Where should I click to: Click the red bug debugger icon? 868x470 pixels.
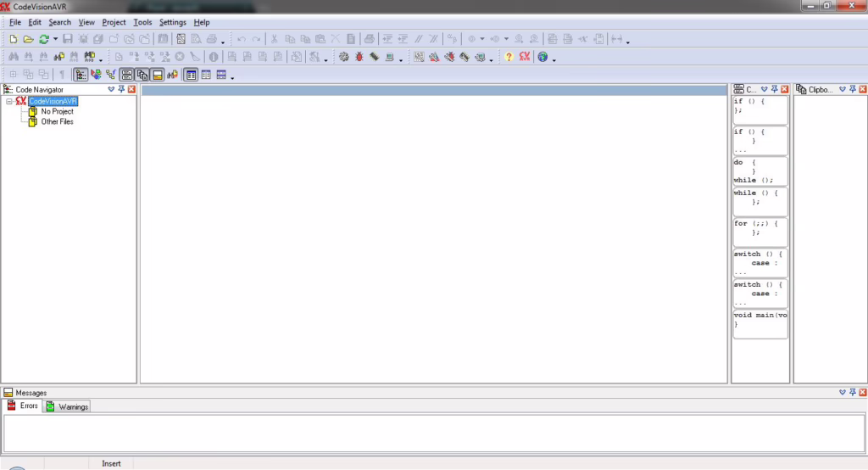coord(359,57)
